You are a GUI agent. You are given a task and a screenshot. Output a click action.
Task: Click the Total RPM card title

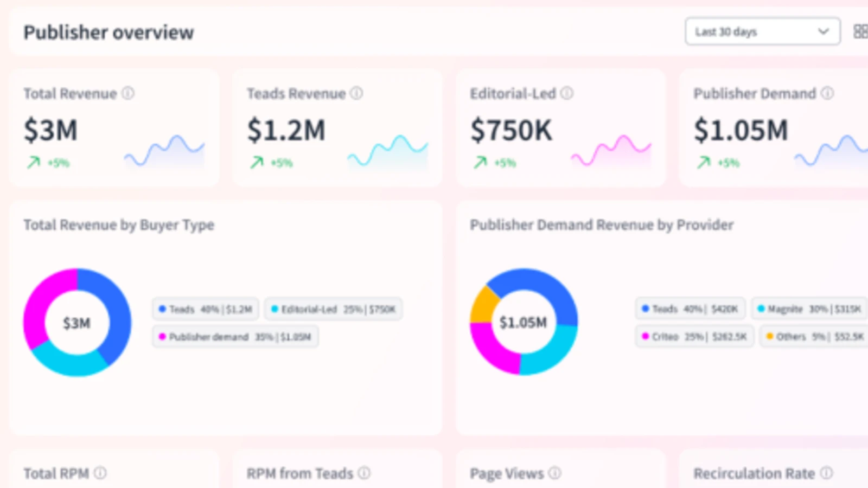(56, 473)
